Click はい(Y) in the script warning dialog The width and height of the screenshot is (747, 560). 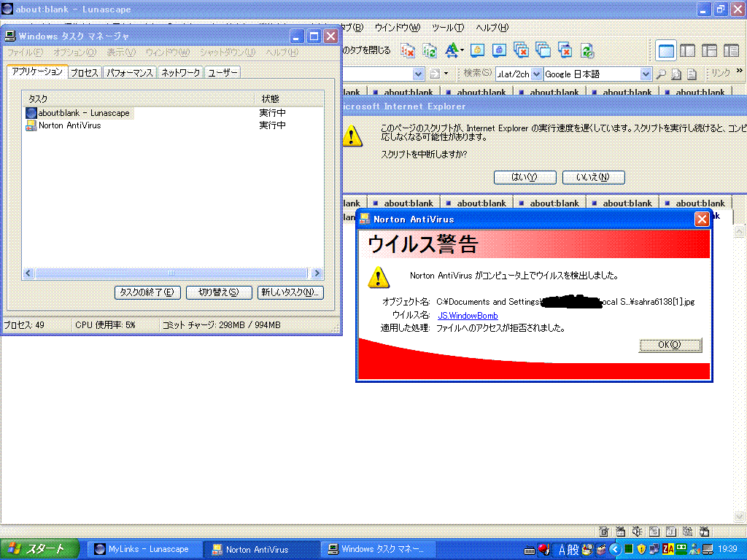525,177
